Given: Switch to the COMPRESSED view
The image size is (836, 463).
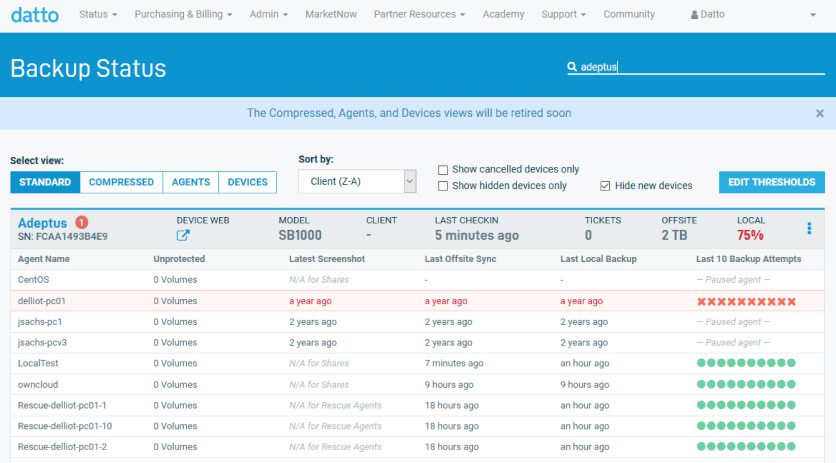Looking at the screenshot, I should tap(121, 182).
